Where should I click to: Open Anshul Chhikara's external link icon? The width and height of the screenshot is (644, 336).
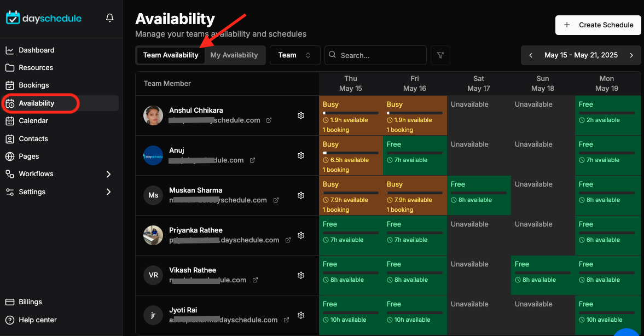(x=269, y=120)
